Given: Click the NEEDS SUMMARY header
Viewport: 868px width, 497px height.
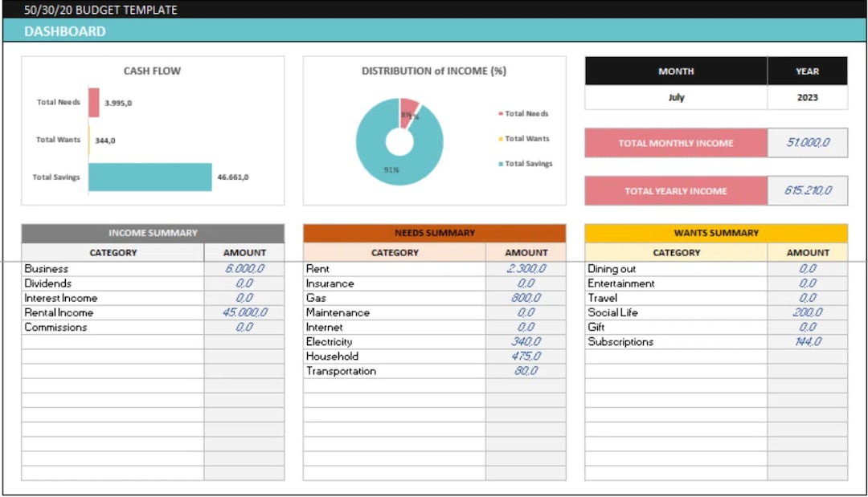Looking at the screenshot, I should [x=435, y=232].
